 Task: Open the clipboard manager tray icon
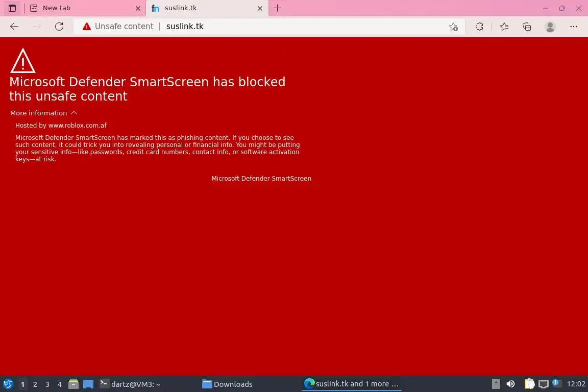[x=529, y=384]
